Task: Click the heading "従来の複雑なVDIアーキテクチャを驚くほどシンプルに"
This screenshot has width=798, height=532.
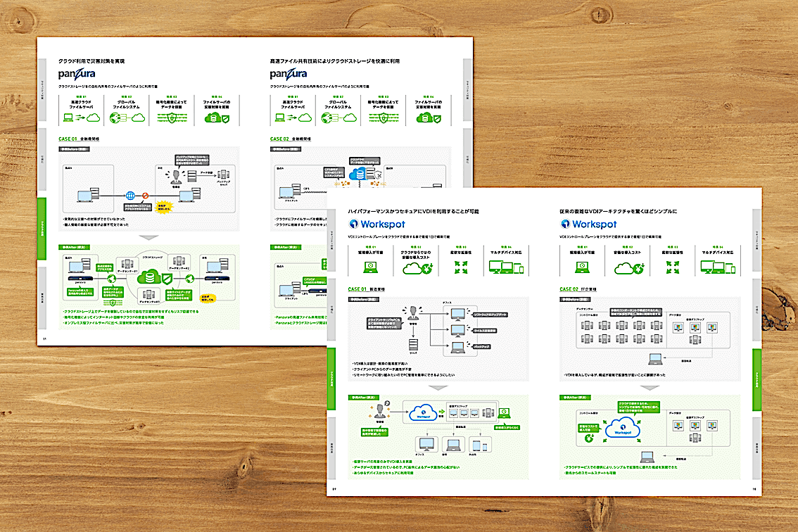Action: pyautogui.click(x=619, y=211)
